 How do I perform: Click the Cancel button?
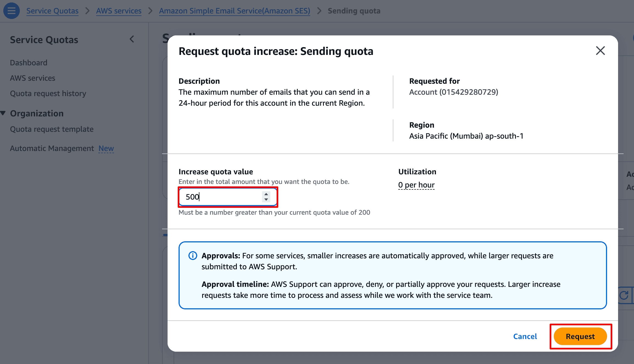(525, 336)
